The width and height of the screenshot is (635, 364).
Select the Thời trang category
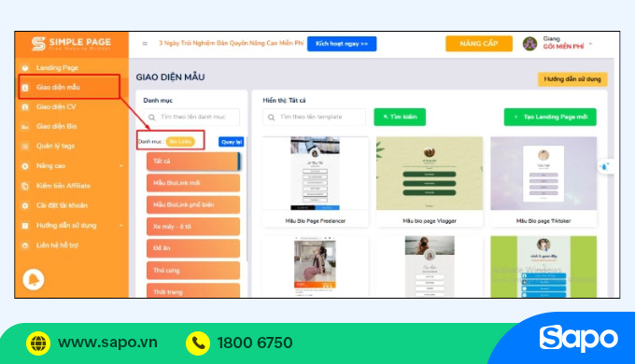(x=193, y=290)
